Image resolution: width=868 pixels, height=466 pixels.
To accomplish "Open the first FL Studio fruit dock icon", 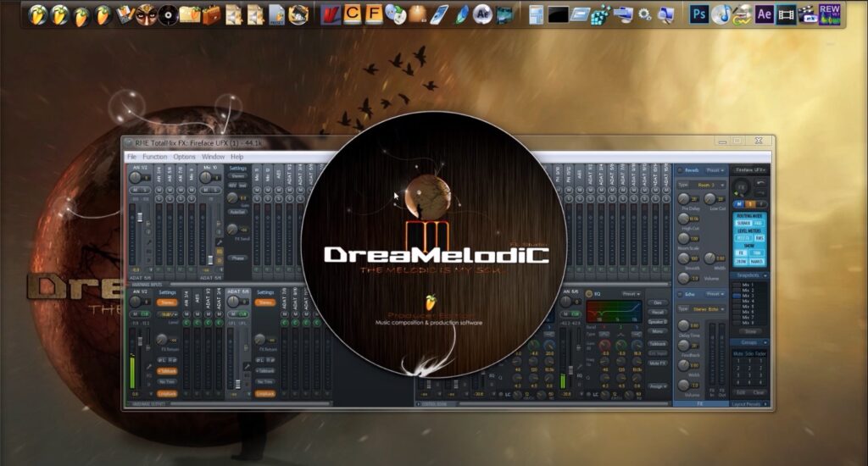I will click(x=37, y=15).
